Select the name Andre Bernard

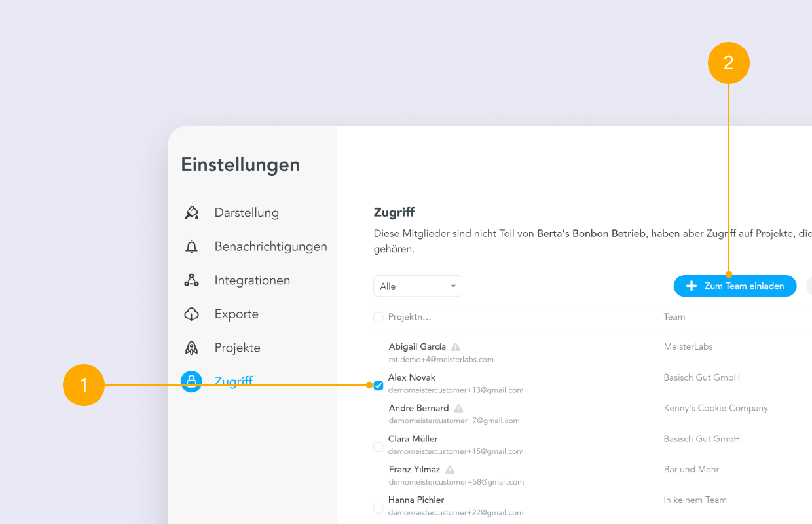[419, 408]
